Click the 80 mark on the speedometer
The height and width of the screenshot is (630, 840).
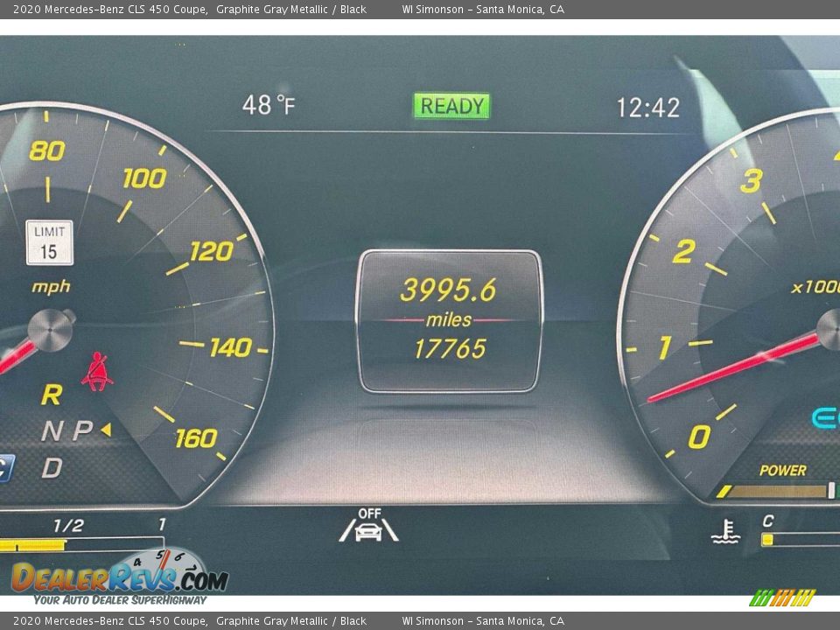[x=47, y=151]
